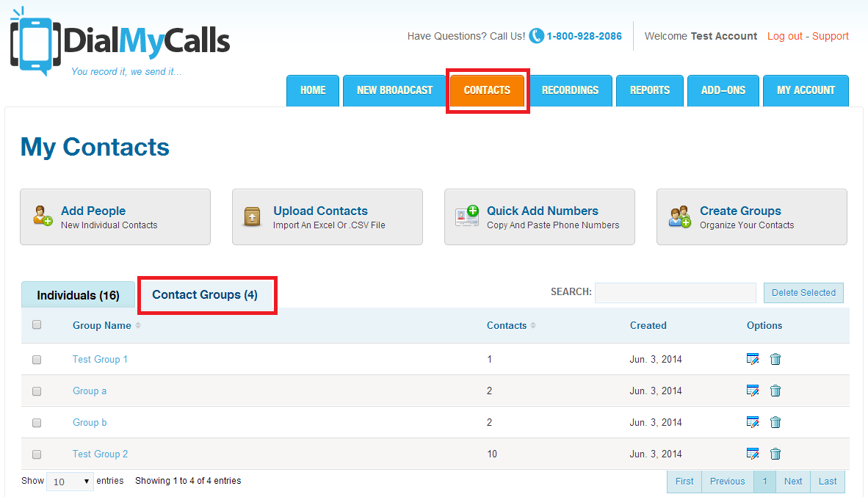Click the Create Groups people icon

pos(679,217)
